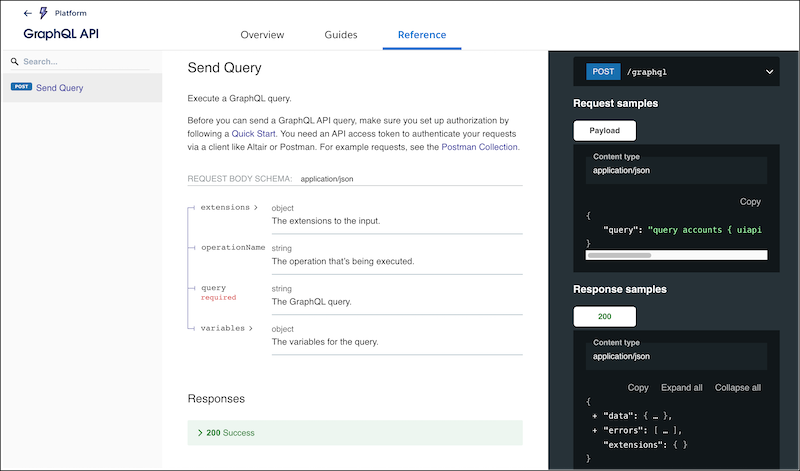This screenshot has width=800, height=471.
Task: Expand the "data" node in response JSON
Action: coord(595,416)
